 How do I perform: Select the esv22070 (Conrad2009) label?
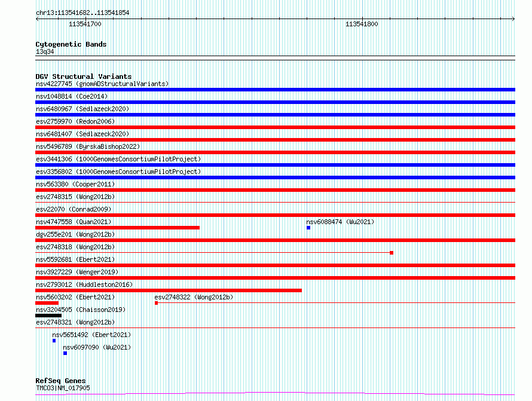74,209
